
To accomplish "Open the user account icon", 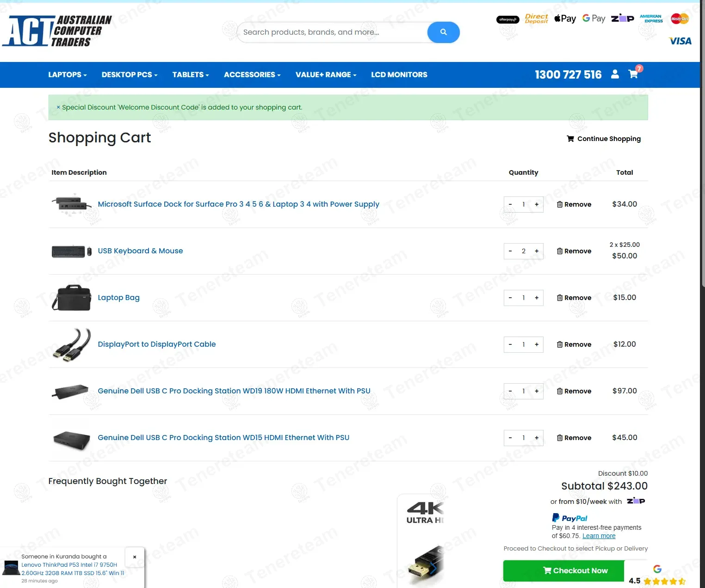I will [x=615, y=74].
